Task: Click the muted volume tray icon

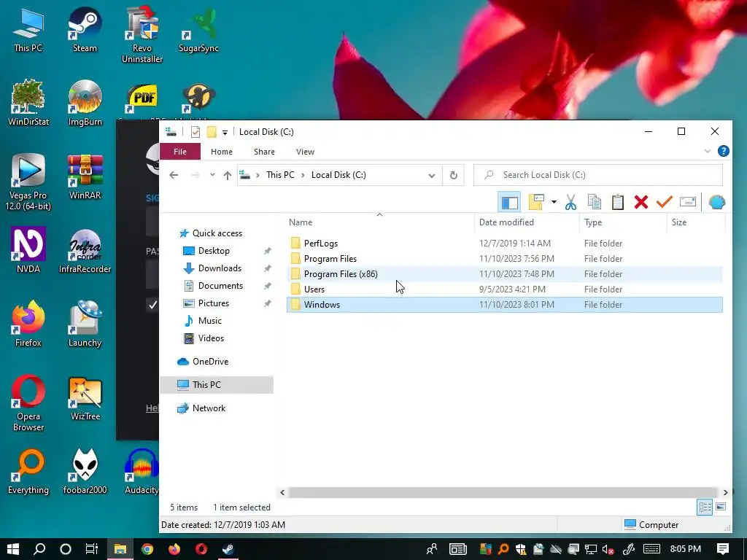Action: (x=608, y=550)
